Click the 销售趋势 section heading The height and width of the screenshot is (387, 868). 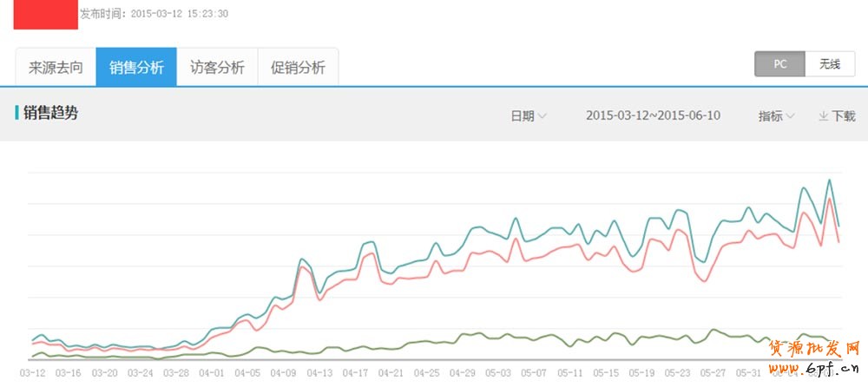50,112
